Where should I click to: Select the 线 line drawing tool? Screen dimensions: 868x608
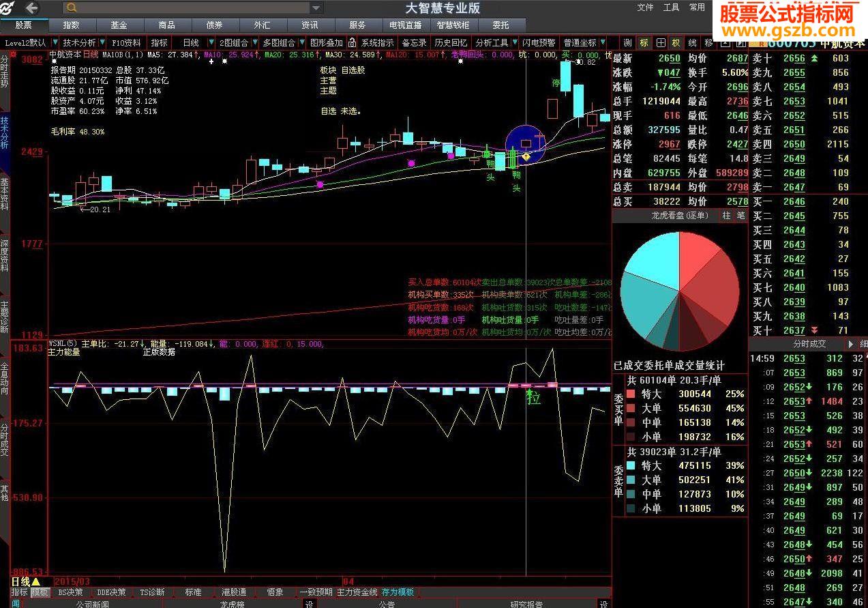click(692, 42)
